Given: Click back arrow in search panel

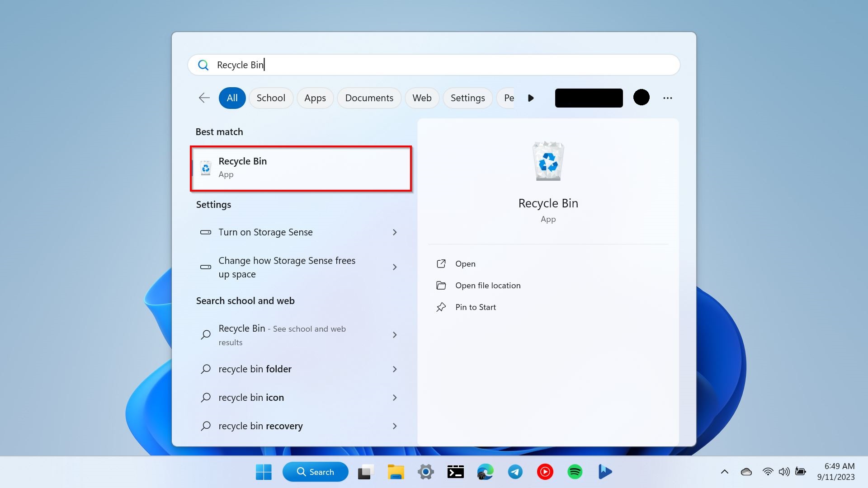Looking at the screenshot, I should tap(204, 97).
